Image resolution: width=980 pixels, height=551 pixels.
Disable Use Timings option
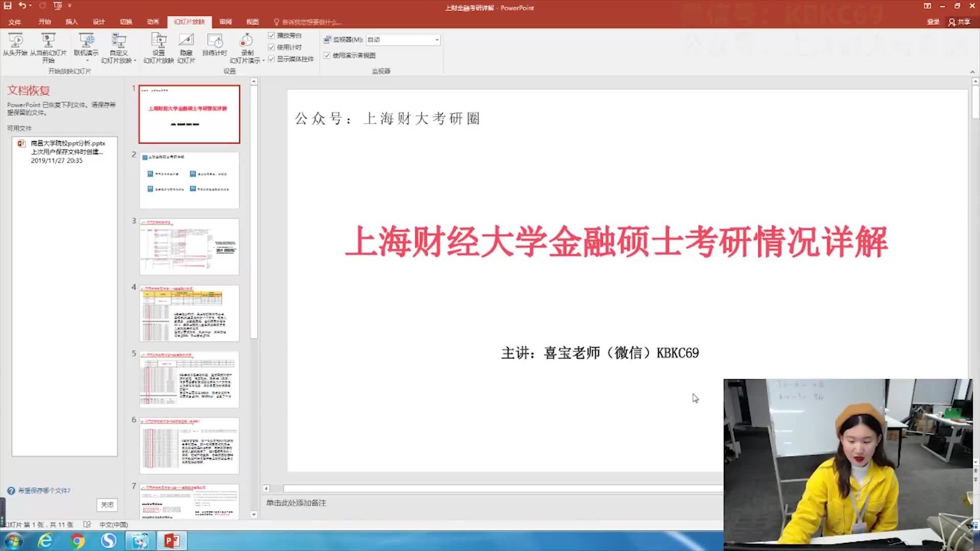pos(272,47)
